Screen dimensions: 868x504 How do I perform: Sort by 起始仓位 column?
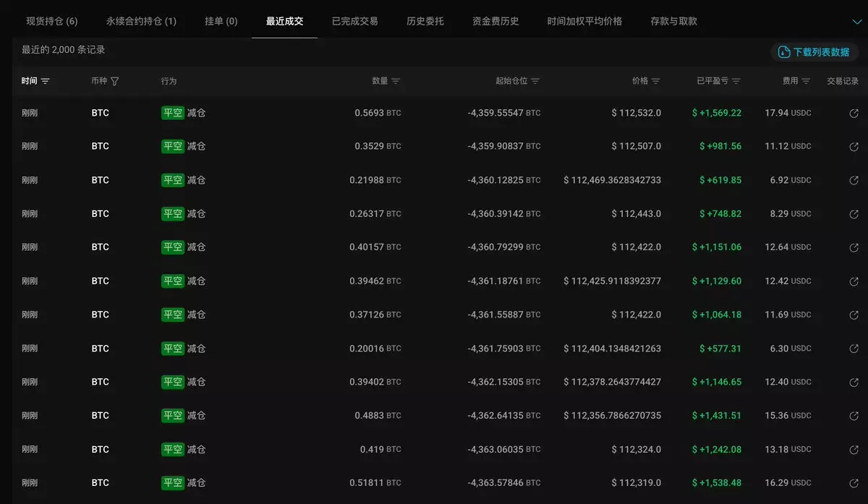pos(535,82)
